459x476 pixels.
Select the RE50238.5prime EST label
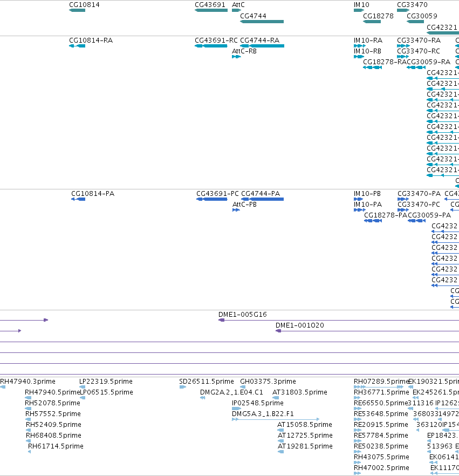pyautogui.click(x=381, y=446)
